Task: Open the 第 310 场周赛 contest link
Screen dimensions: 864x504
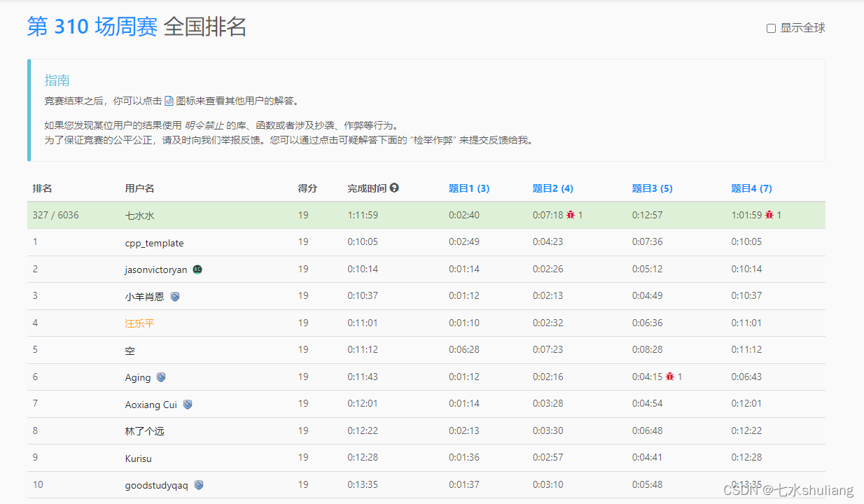Action: pyautogui.click(x=92, y=27)
